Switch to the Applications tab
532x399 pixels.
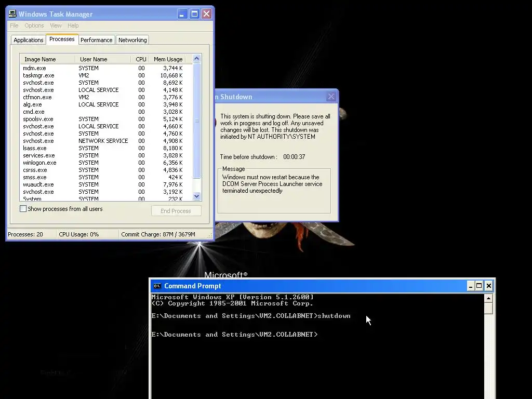[x=29, y=40]
